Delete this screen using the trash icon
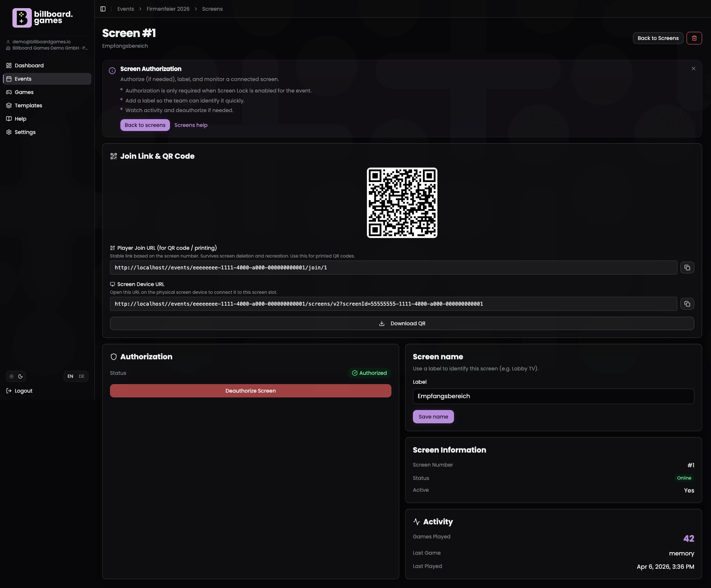Screen dimensions: 711x588 [x=694, y=38]
